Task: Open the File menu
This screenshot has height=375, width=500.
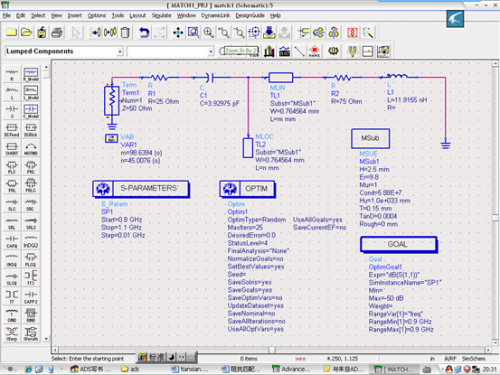Action: pos(7,15)
